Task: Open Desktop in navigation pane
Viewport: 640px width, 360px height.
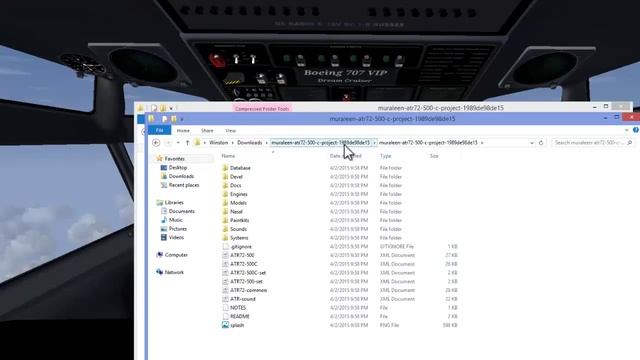Action: click(178, 168)
